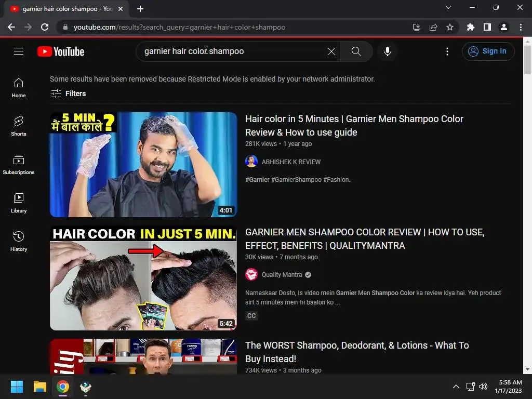Close the garnier hair color shampoo tab

pos(121,9)
